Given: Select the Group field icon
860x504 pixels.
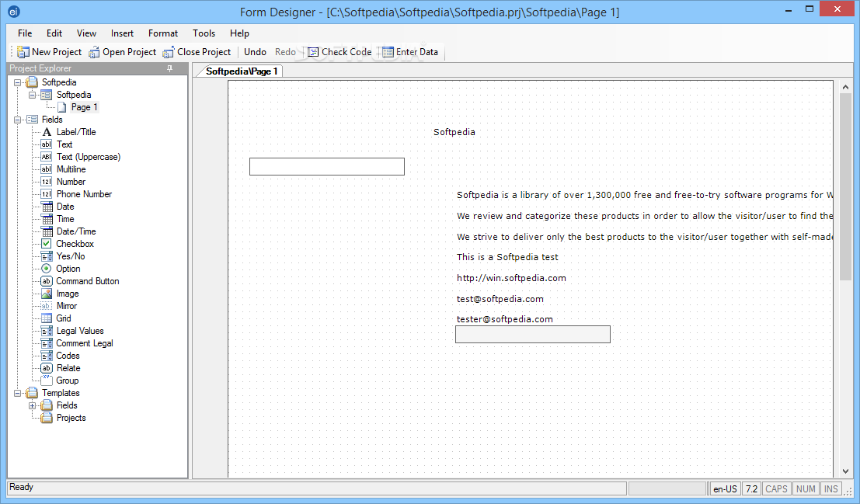Looking at the screenshot, I should pyautogui.click(x=47, y=381).
